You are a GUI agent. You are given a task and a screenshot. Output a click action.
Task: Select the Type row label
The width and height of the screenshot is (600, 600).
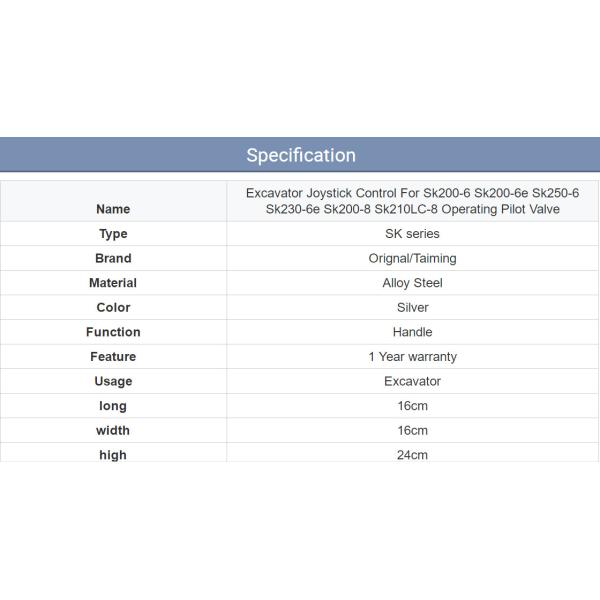pos(113,234)
